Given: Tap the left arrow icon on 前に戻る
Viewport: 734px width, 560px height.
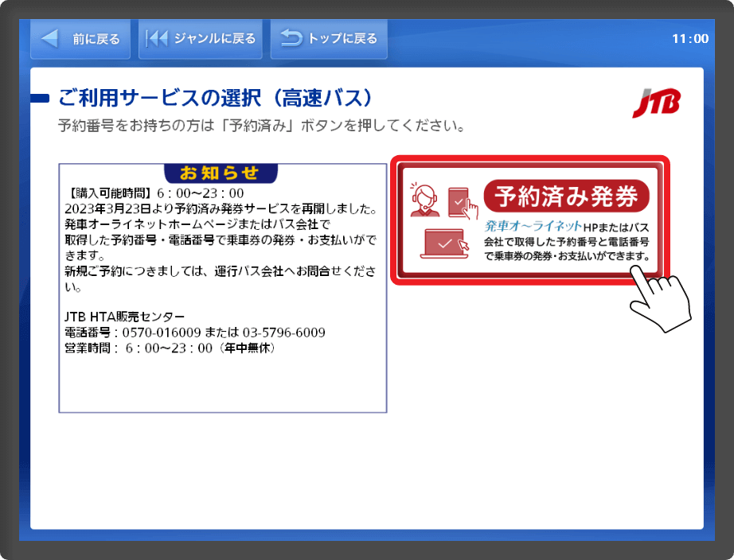Looking at the screenshot, I should [50, 38].
